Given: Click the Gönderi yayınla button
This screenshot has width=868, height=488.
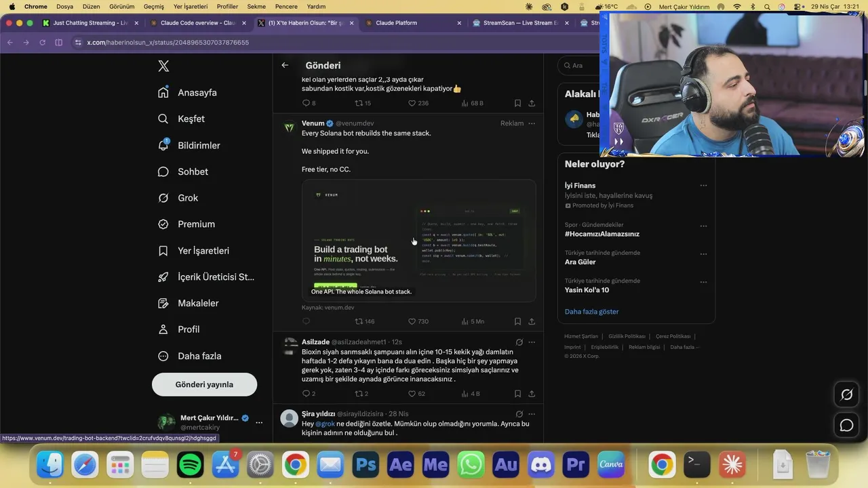Looking at the screenshot, I should [204, 384].
